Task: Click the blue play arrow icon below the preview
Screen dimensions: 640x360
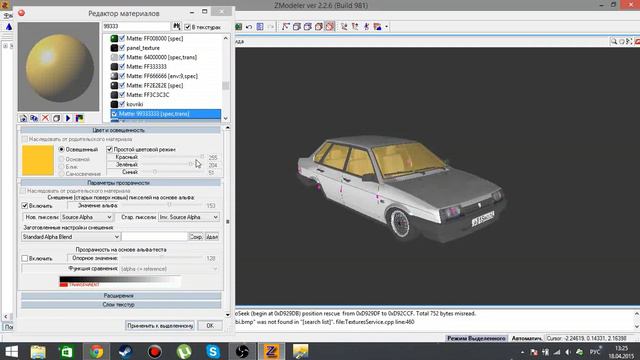Action: (68, 118)
